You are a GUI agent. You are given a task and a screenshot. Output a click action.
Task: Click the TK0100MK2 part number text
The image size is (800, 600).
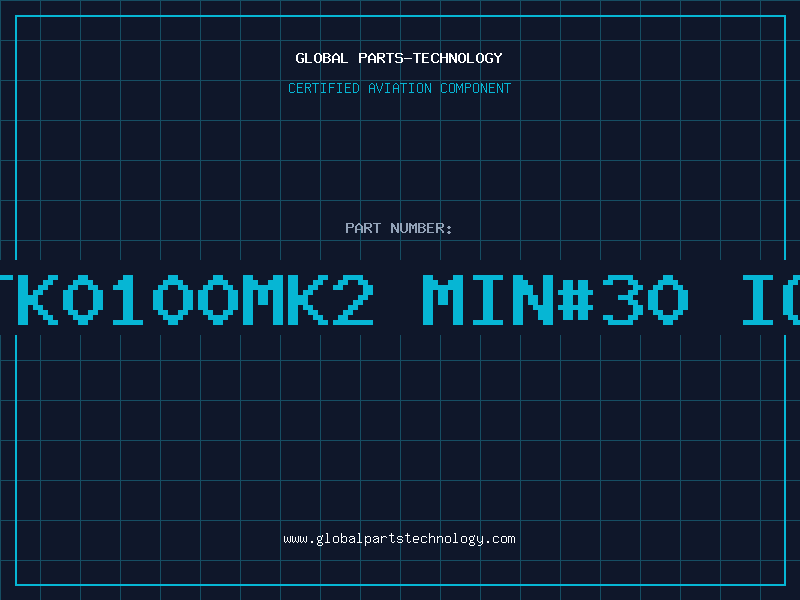(187, 299)
